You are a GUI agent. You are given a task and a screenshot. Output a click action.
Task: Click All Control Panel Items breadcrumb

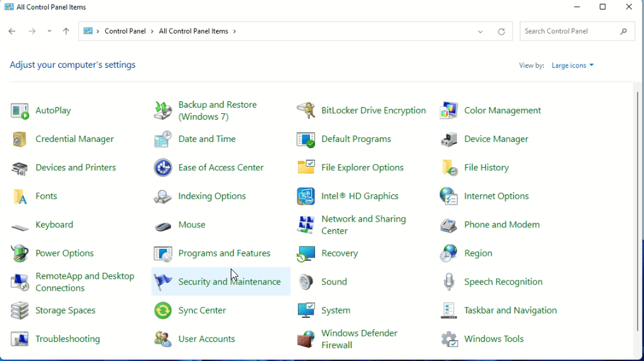tap(193, 31)
